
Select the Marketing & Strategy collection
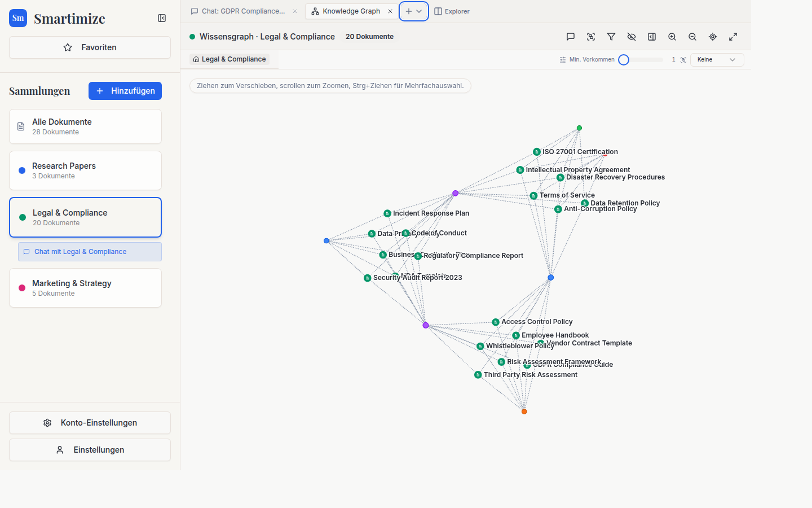[85, 288]
